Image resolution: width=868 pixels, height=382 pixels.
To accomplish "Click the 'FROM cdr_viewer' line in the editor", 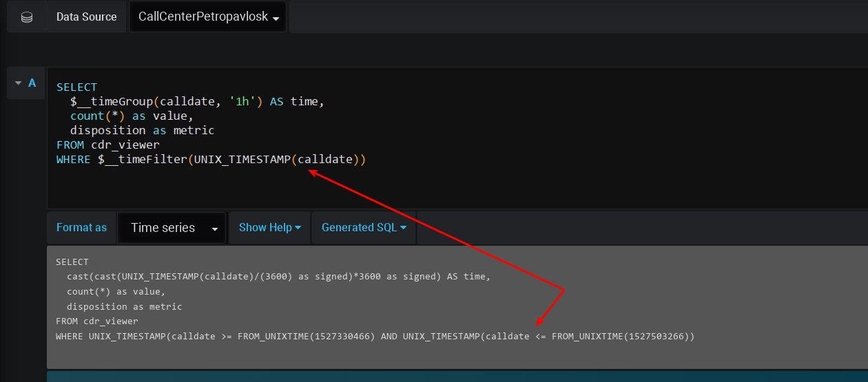I will (x=107, y=145).
